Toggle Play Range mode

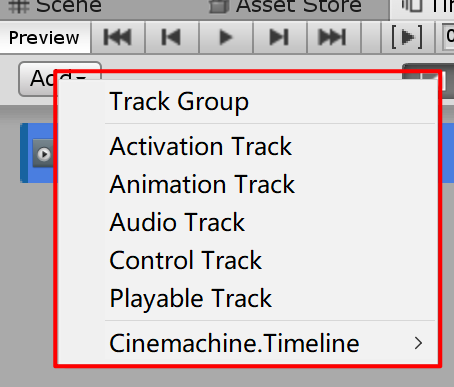point(407,37)
